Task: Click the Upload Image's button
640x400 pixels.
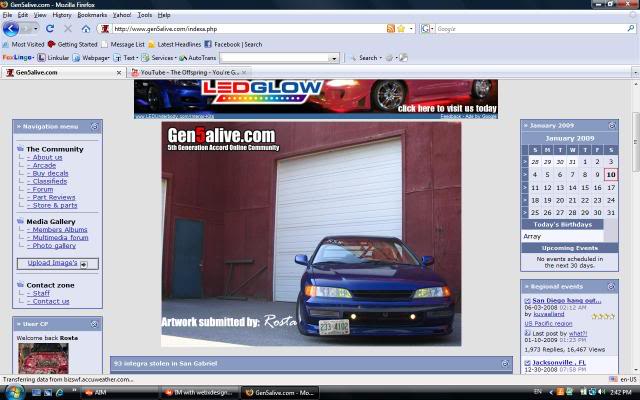Action: pyautogui.click(x=58, y=264)
